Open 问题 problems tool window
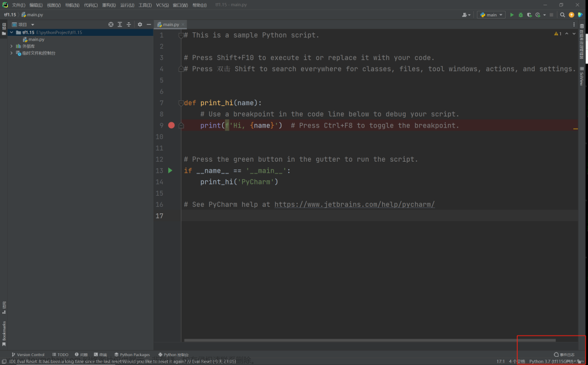This screenshot has width=588, height=365. (81, 354)
